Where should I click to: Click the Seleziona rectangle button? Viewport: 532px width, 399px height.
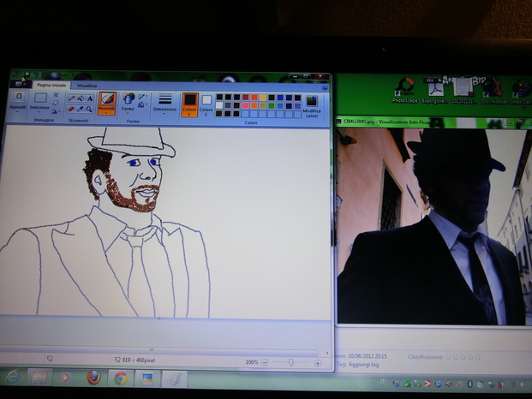pos(41,98)
